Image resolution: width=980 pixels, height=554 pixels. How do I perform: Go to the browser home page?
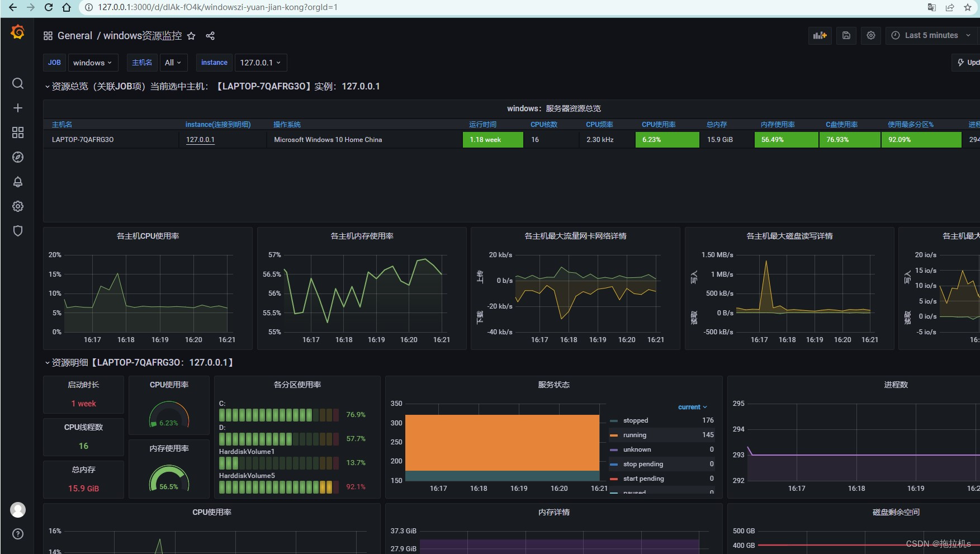click(x=67, y=7)
